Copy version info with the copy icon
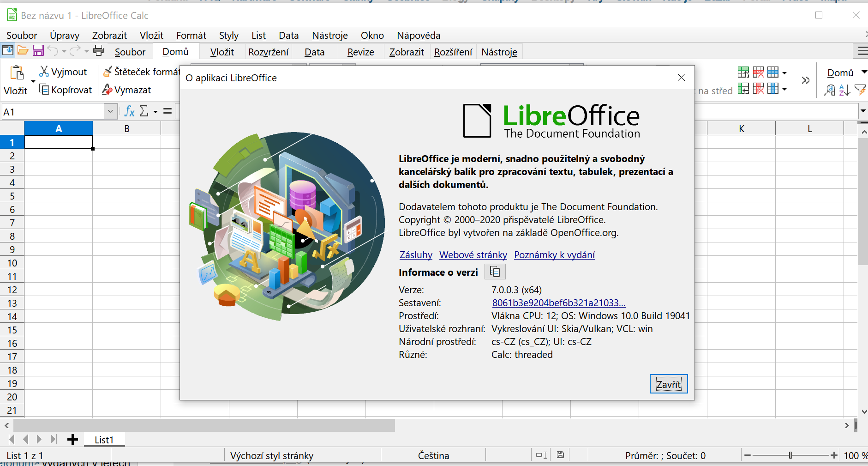Viewport: 868px width, 466px height. [495, 272]
